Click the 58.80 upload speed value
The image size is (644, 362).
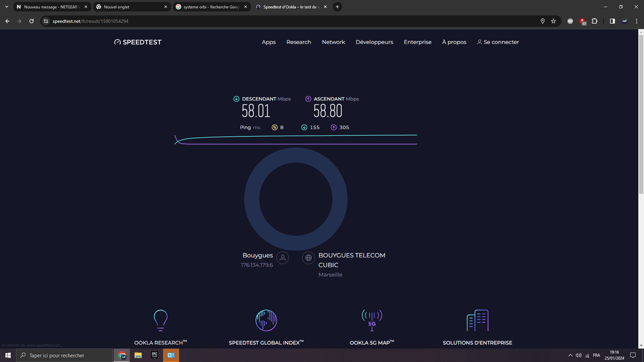click(x=327, y=111)
